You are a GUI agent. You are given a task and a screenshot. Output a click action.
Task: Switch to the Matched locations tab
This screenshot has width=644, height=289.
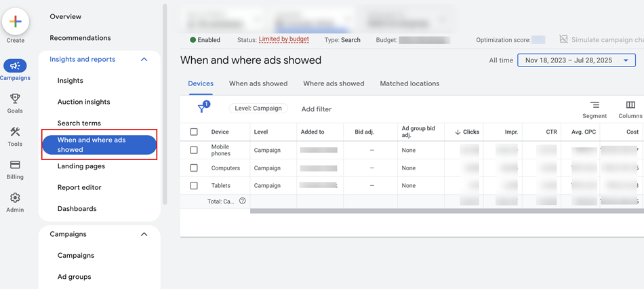click(x=409, y=83)
